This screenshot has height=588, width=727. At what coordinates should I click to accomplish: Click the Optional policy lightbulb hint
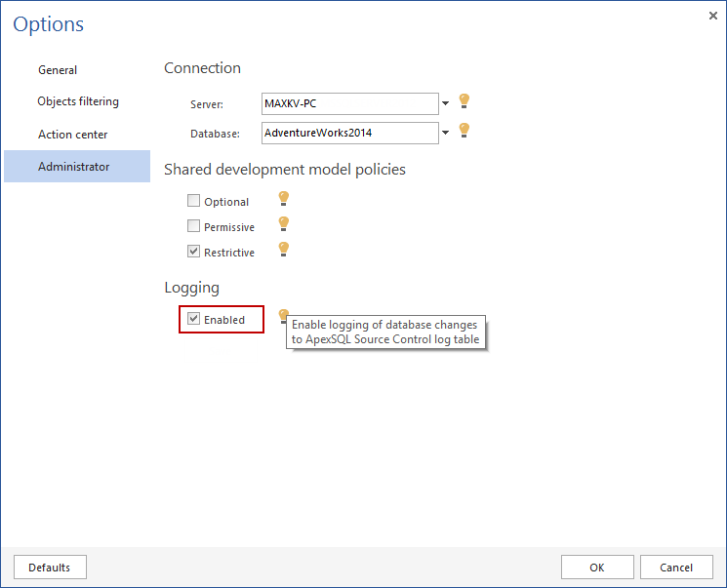283,198
